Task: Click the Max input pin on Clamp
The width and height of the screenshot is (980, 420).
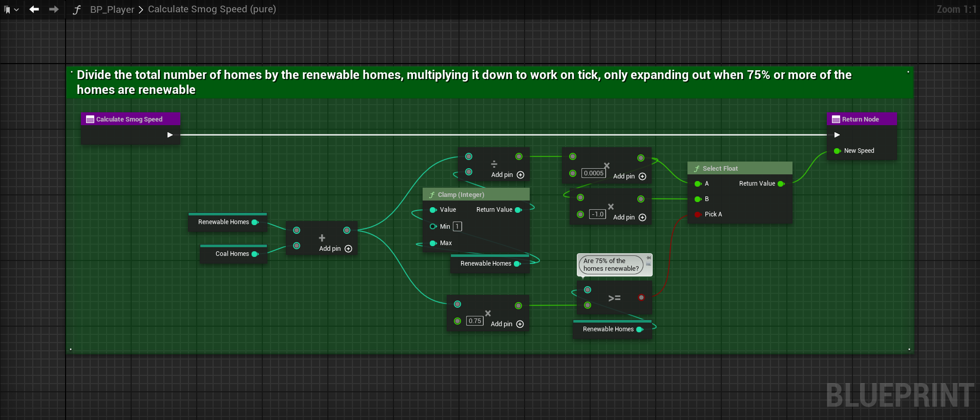Action: click(433, 243)
